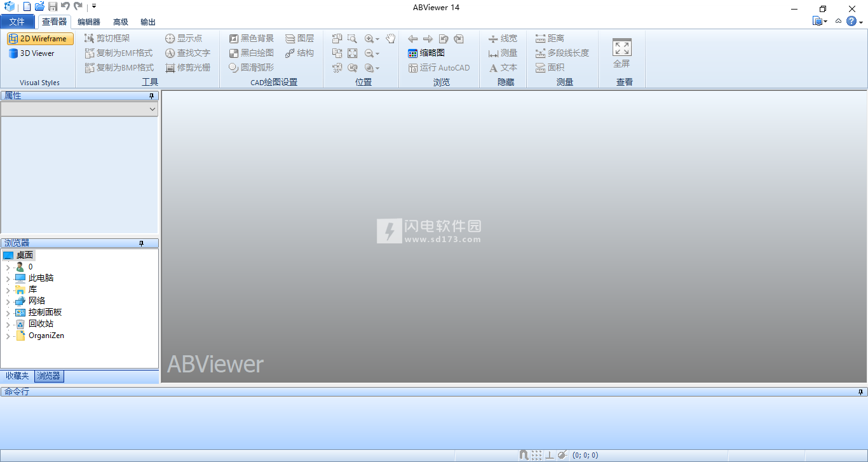Collapse the ribbon with the caret icon
Viewport: 868px width, 462px height.
coord(838,21)
